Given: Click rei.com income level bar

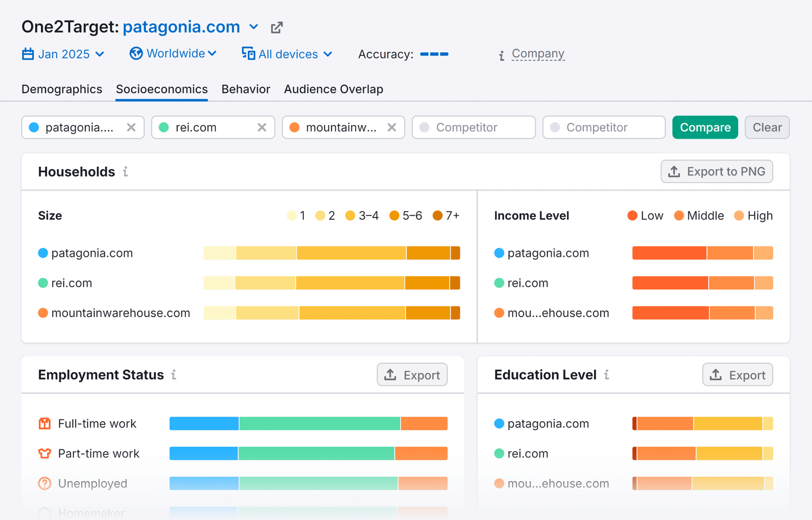Looking at the screenshot, I should 703,283.
